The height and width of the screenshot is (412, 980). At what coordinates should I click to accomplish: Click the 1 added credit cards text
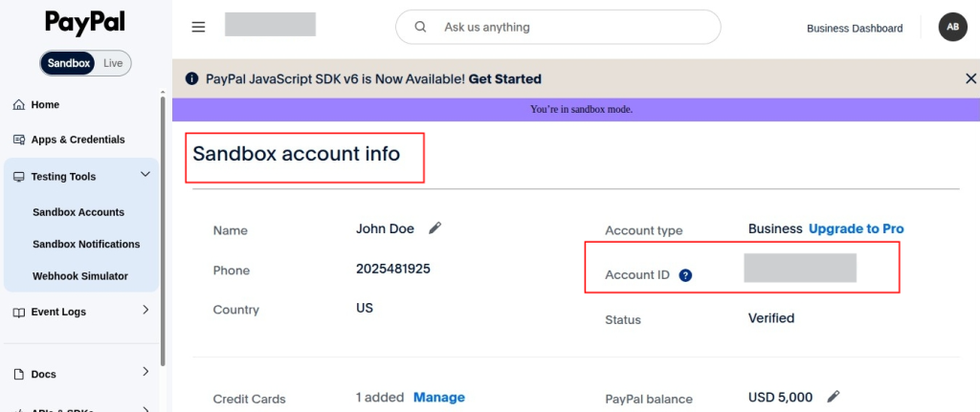[379, 397]
